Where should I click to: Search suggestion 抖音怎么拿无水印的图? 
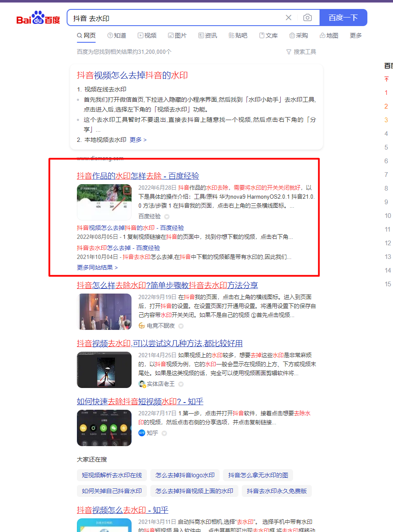click(258, 475)
